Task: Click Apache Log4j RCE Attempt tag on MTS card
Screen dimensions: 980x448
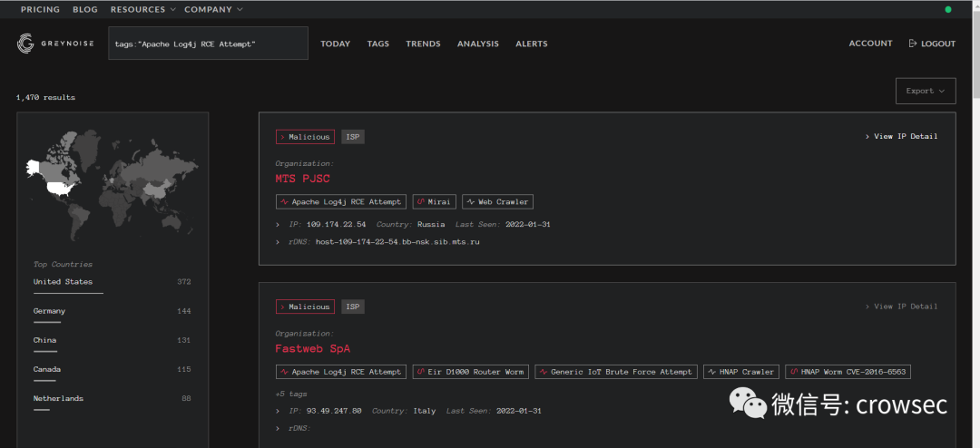Action: click(341, 202)
